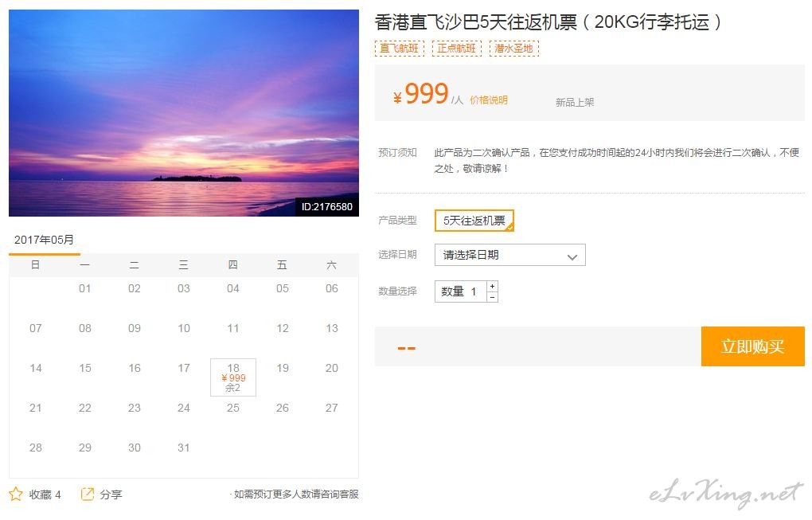This screenshot has height=520, width=812.
Task: Click calendar date 01
Action: click(x=85, y=288)
